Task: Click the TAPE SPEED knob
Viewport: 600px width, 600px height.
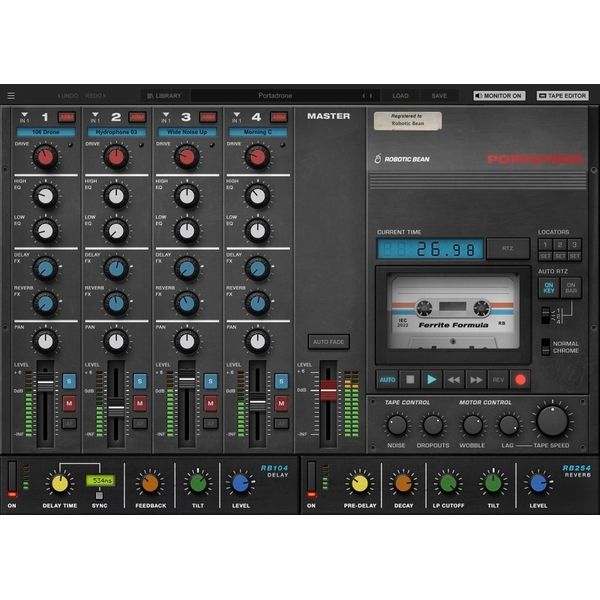Action: tap(552, 421)
